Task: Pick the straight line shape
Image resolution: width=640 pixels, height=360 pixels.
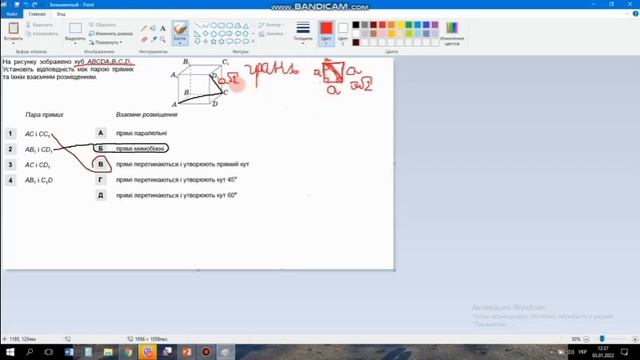Action: 198,26
